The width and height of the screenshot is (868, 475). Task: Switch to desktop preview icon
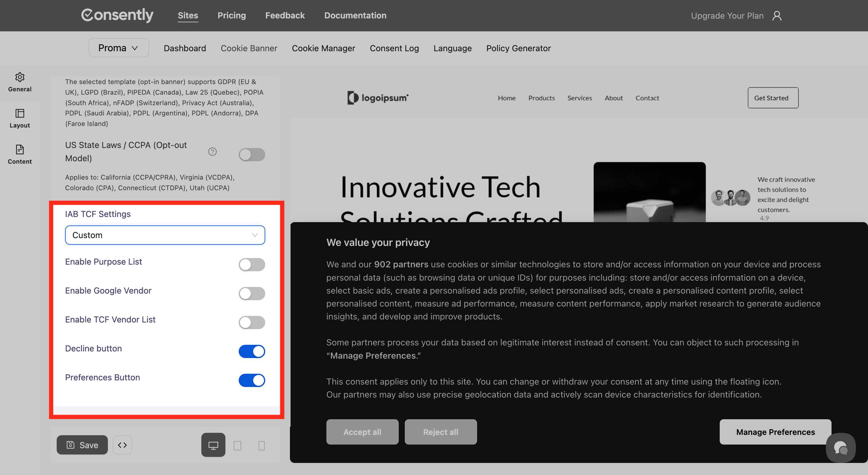click(213, 445)
